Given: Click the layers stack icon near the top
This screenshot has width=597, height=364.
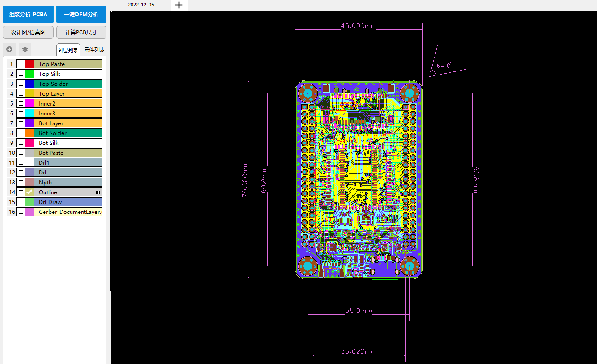Looking at the screenshot, I should (x=24, y=49).
